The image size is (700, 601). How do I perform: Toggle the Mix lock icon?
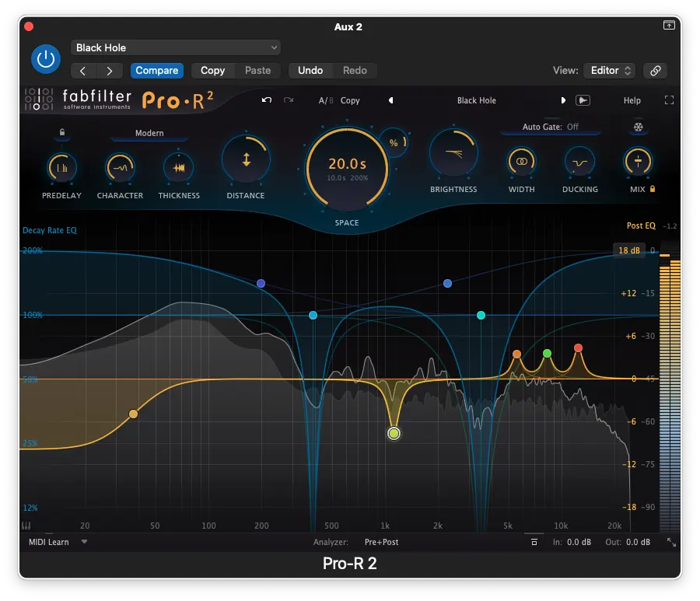pos(653,189)
